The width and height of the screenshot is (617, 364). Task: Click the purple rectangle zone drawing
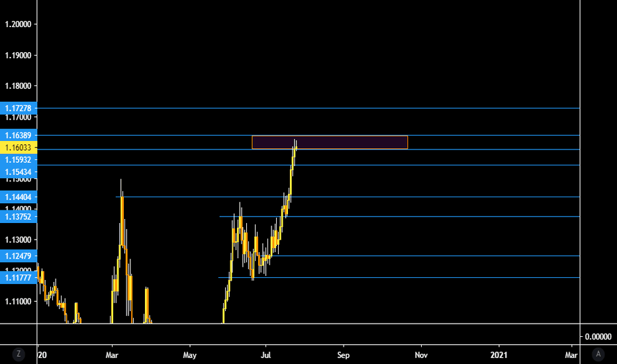330,142
